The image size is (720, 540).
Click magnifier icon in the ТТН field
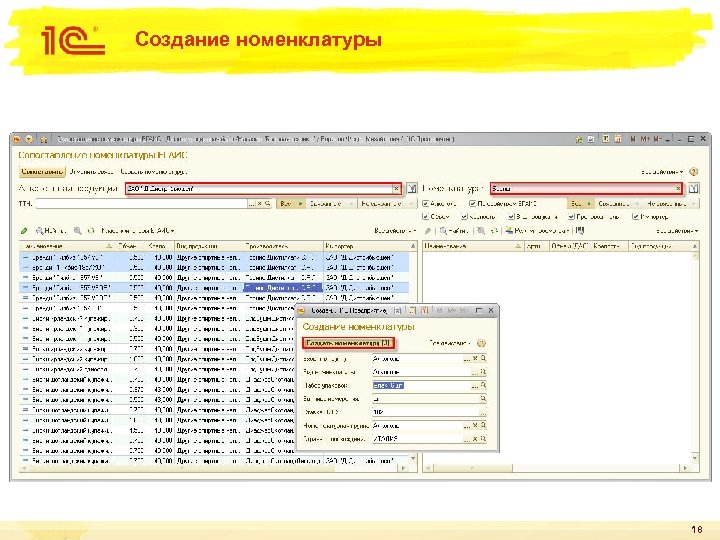[x=267, y=203]
